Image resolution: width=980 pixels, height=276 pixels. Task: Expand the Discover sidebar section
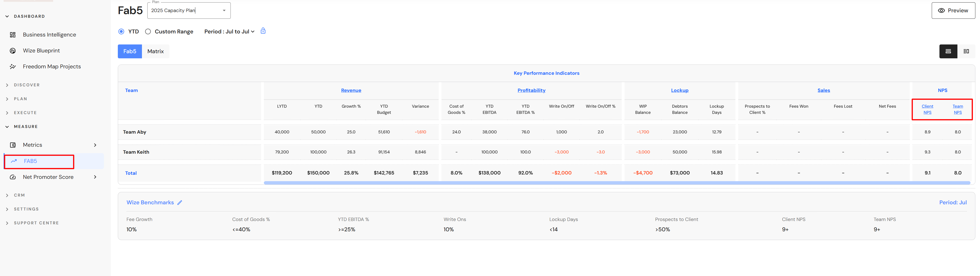click(27, 85)
